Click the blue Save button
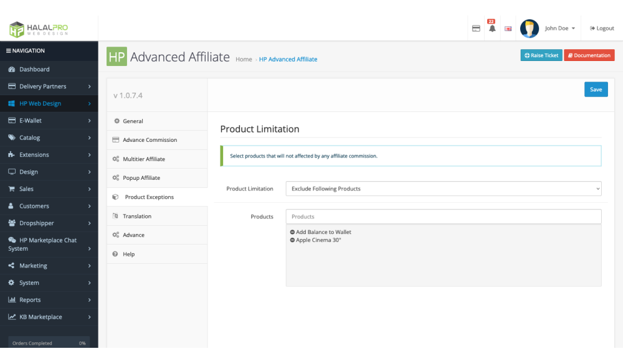623x364 pixels. click(x=596, y=90)
